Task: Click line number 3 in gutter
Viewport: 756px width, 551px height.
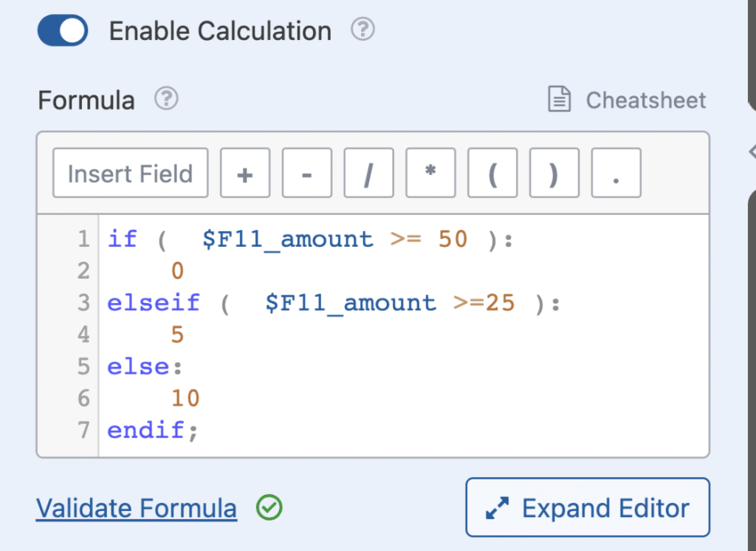Action: point(83,303)
